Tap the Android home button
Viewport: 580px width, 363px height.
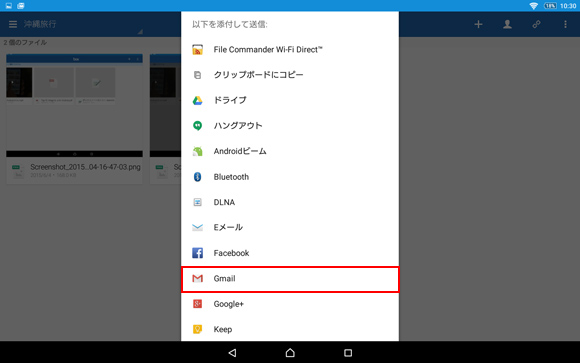tap(290, 353)
